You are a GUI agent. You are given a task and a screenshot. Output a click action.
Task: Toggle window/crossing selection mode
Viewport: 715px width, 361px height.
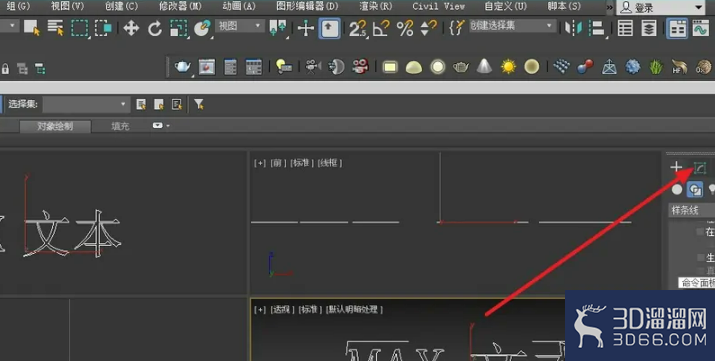point(103,28)
